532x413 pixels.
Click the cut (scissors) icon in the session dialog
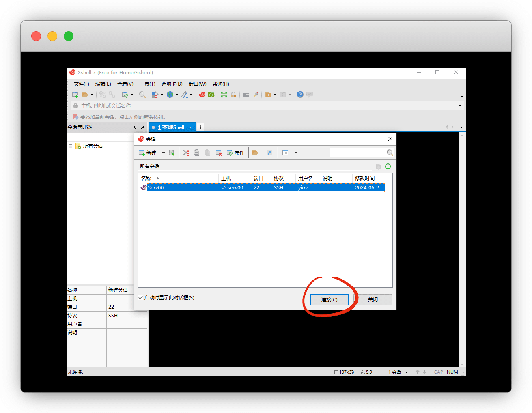186,153
